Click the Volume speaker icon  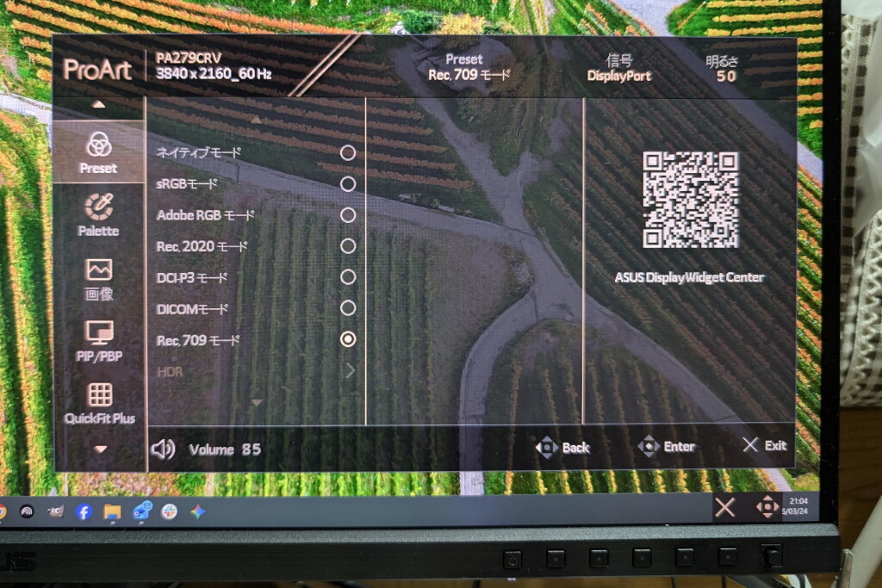(x=164, y=449)
